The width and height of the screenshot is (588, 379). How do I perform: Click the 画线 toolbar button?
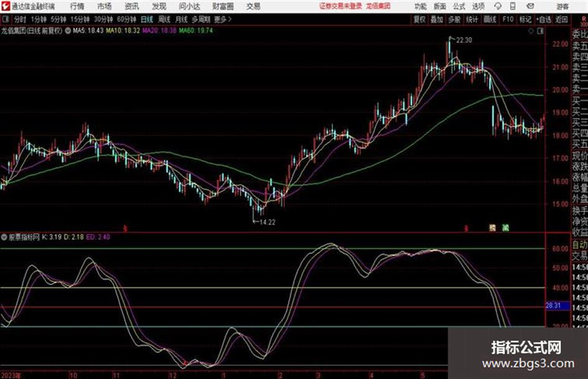point(490,19)
